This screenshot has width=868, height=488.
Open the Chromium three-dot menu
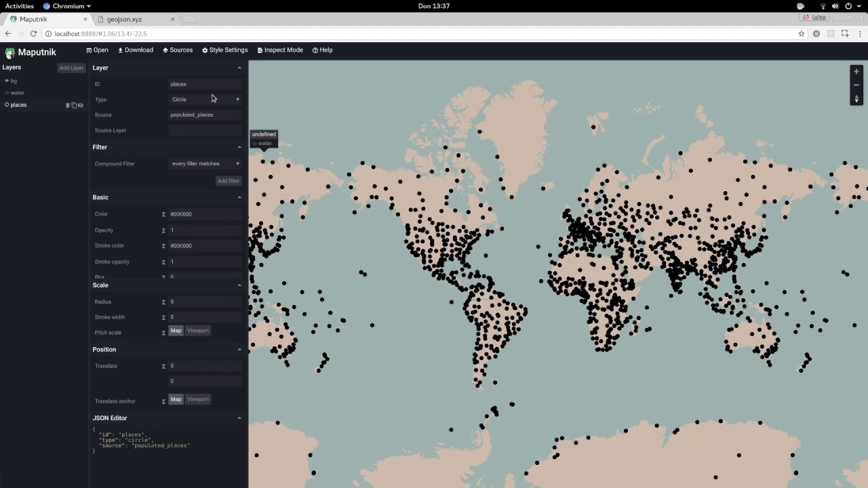[859, 33]
